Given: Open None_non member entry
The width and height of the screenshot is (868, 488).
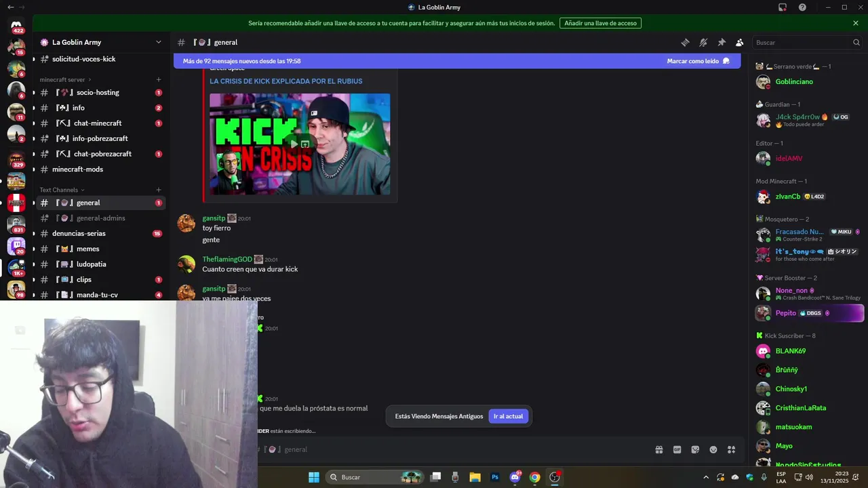Looking at the screenshot, I should pos(809,293).
